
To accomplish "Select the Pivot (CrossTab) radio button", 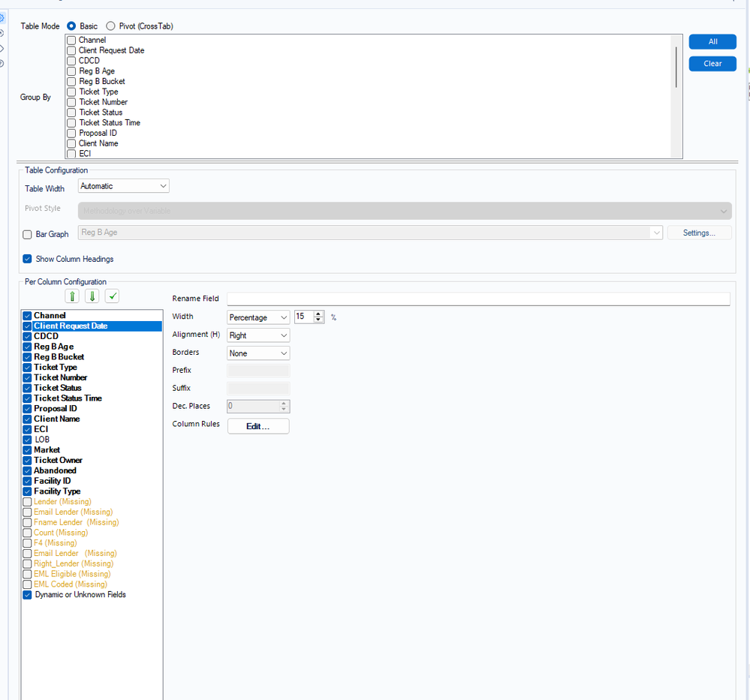I will [x=110, y=26].
